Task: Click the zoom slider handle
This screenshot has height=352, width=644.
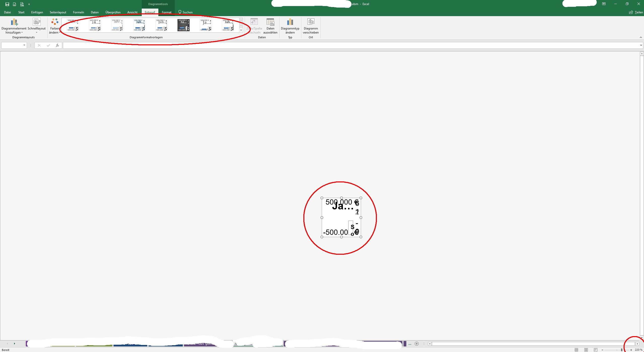Action: coord(622,350)
